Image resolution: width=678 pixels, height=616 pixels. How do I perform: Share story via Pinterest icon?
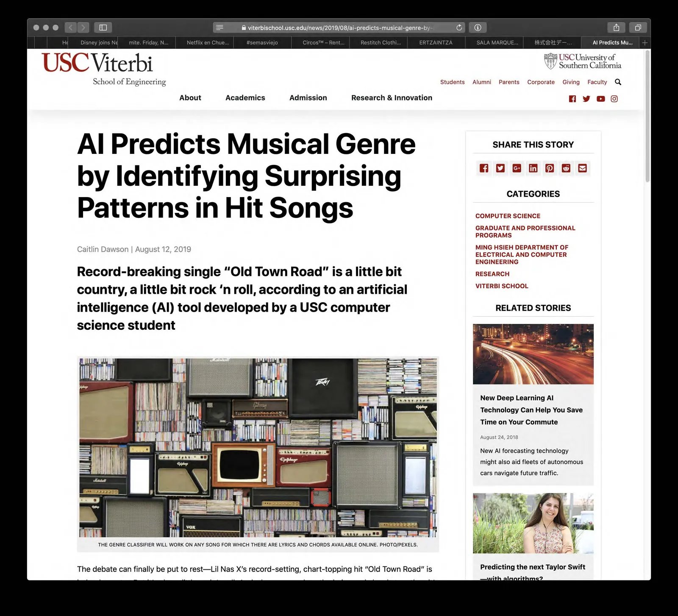[550, 168]
